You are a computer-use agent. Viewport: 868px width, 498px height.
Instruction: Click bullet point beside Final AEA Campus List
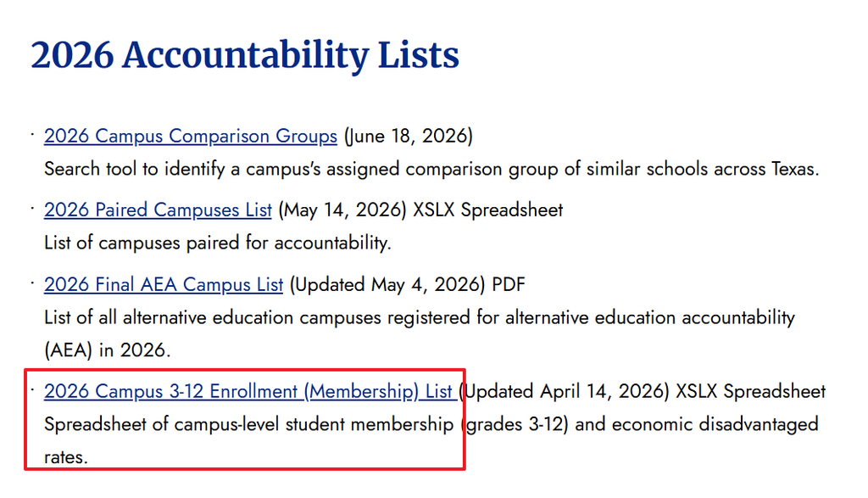(x=33, y=283)
